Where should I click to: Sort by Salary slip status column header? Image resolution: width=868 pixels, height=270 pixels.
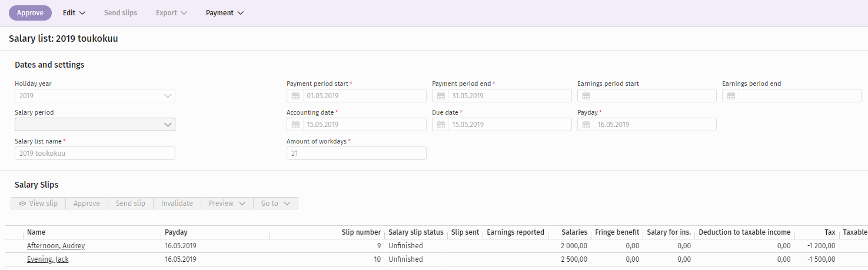416,232
